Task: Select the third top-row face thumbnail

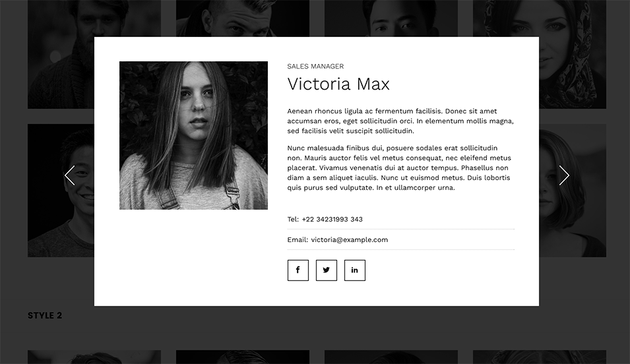Action: pyautogui.click(x=391, y=18)
